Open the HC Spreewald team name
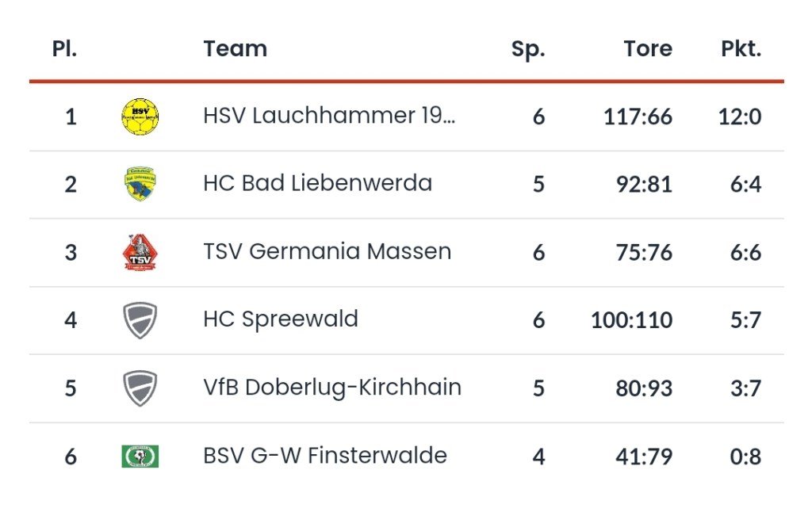 [x=281, y=319]
